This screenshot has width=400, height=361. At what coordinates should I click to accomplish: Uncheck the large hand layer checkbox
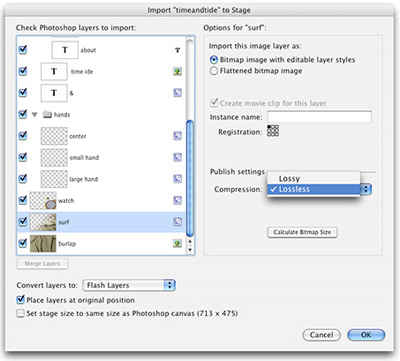tap(23, 178)
